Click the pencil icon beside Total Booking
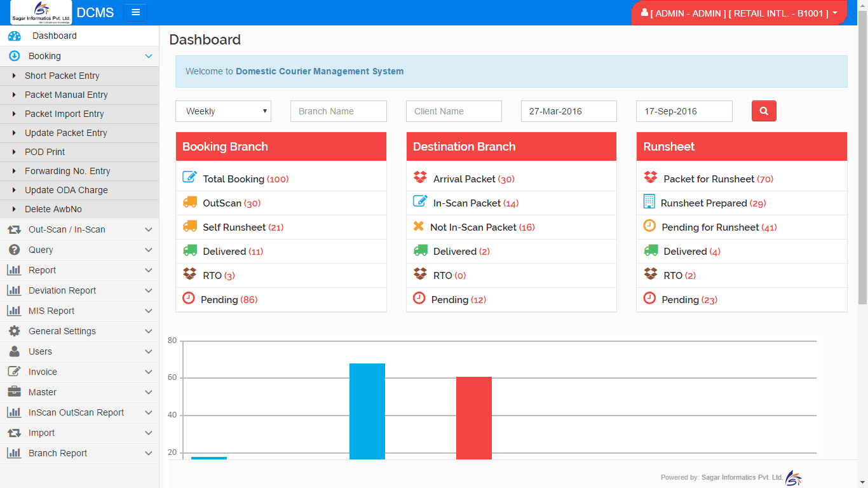Viewport: 868px width, 488px height. click(189, 178)
